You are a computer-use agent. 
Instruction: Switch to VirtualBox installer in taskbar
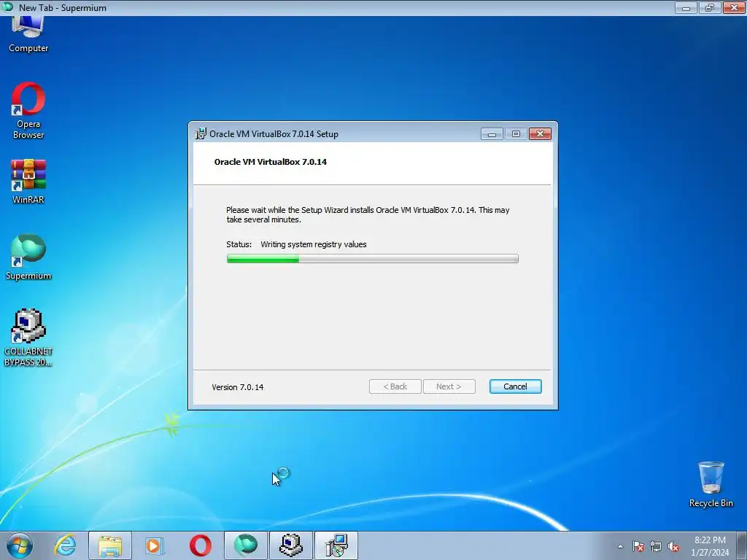[336, 545]
